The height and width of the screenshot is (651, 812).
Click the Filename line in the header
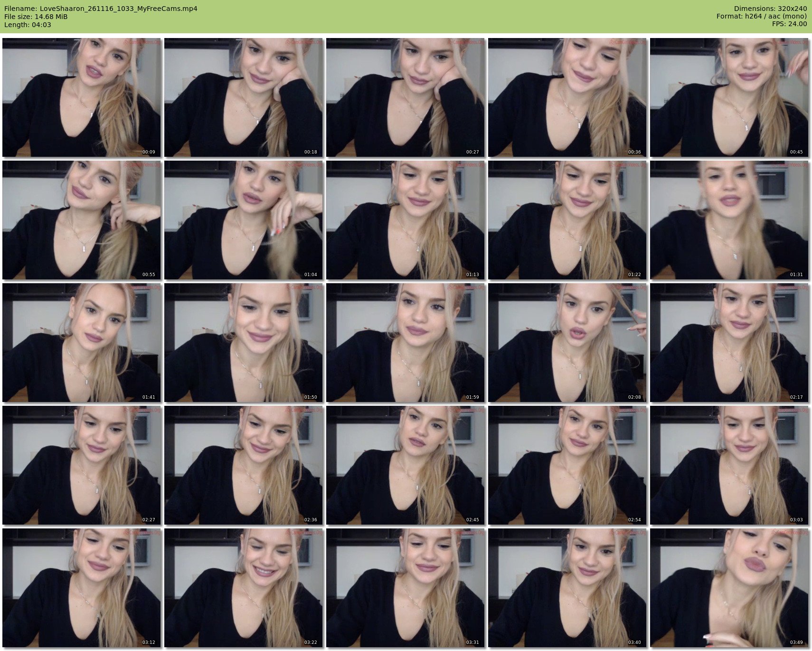coord(101,9)
